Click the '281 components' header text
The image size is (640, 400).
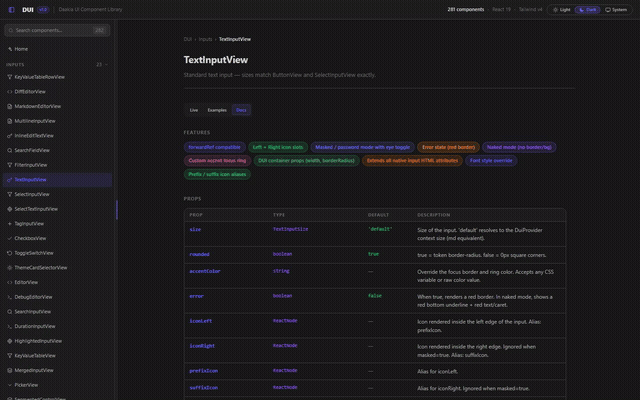click(466, 9)
